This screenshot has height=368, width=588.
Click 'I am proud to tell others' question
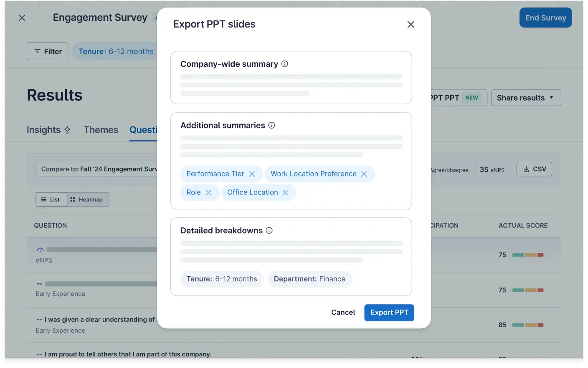pos(128,354)
